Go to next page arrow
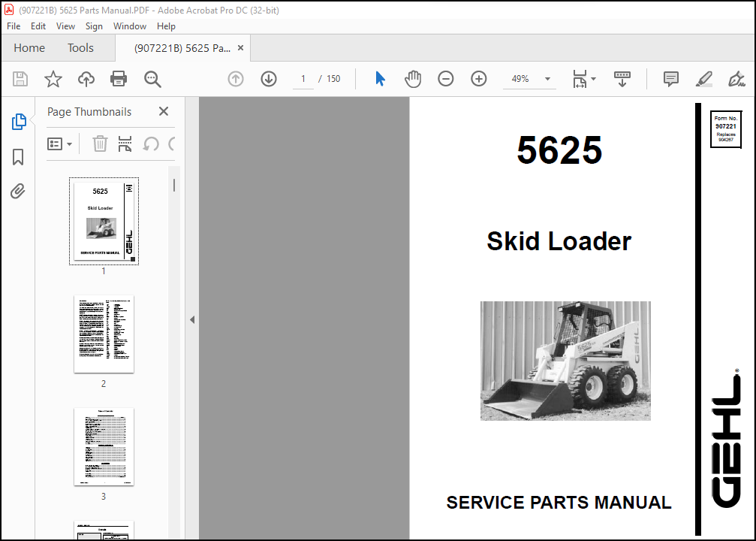This screenshot has height=541, width=756. [269, 79]
